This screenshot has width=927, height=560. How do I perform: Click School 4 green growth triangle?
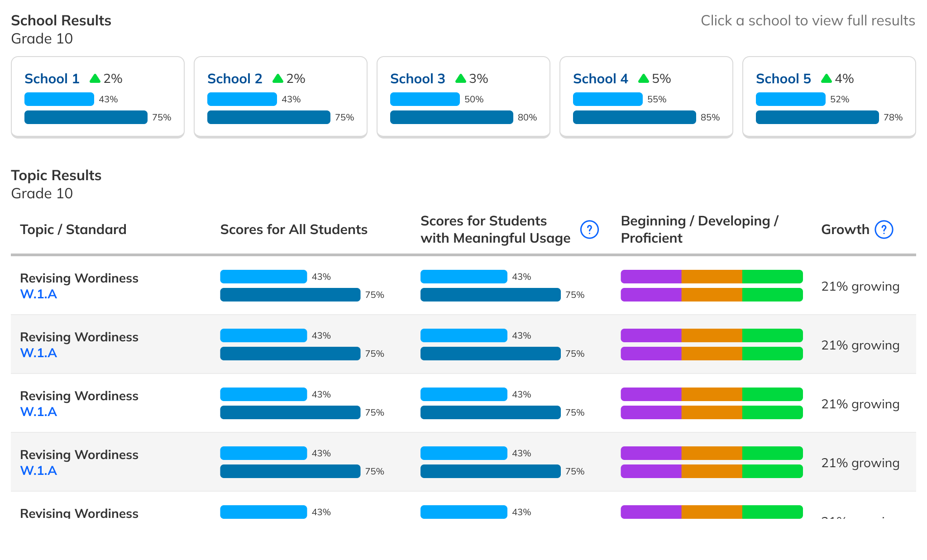click(644, 79)
